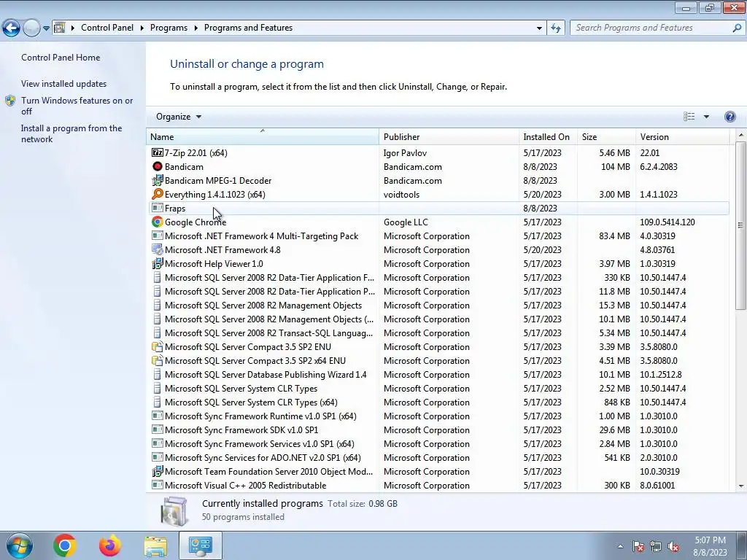The height and width of the screenshot is (560, 747).
Task: Launch Firefox from the taskbar
Action: [x=110, y=545]
